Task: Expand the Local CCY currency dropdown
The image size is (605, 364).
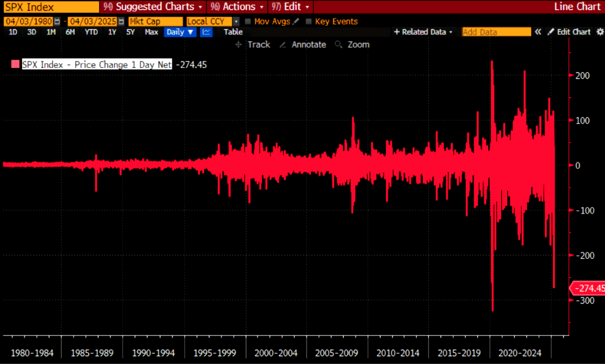Action: pyautogui.click(x=236, y=21)
